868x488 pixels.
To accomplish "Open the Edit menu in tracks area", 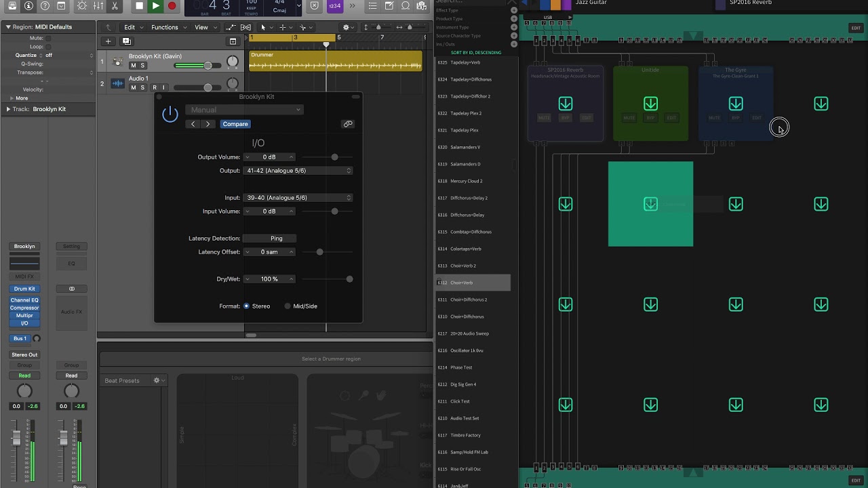I will tap(132, 28).
